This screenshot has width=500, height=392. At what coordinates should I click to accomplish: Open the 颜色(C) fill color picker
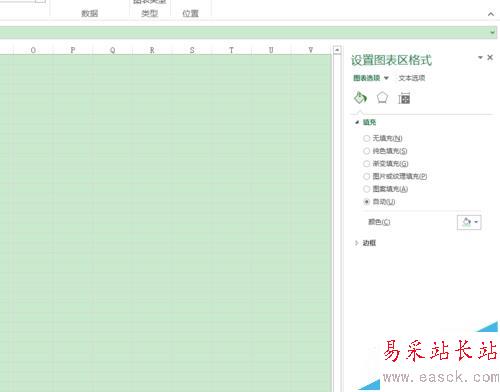[x=469, y=222]
